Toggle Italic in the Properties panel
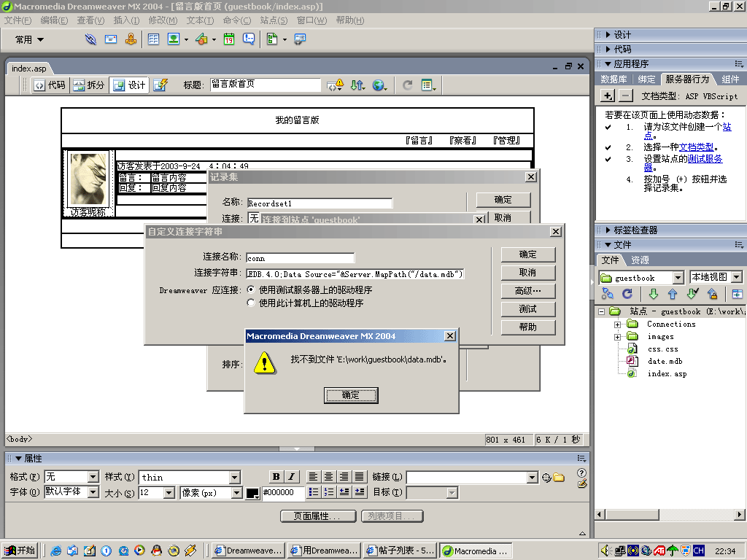Image resolution: width=747 pixels, height=560 pixels. [292, 477]
